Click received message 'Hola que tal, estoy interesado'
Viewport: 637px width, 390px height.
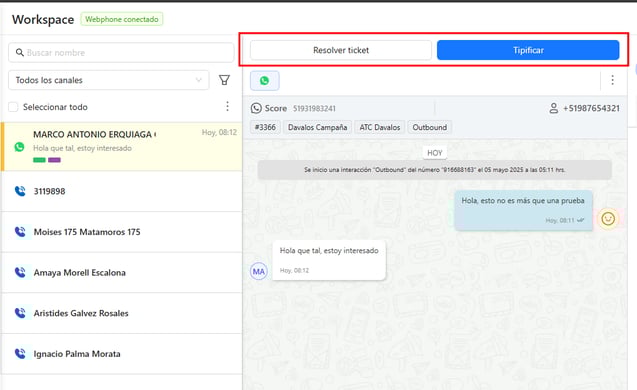(x=329, y=260)
